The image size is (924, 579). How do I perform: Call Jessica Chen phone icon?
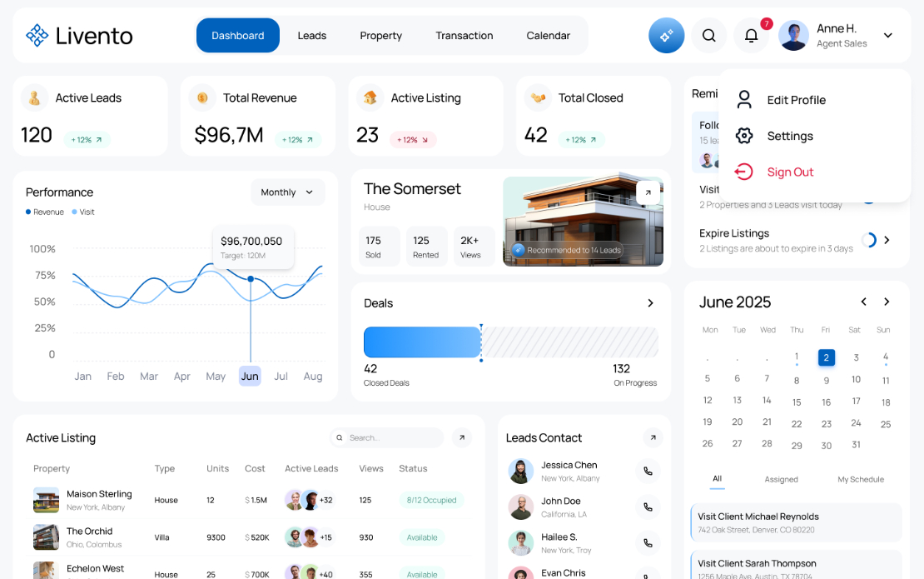point(648,471)
